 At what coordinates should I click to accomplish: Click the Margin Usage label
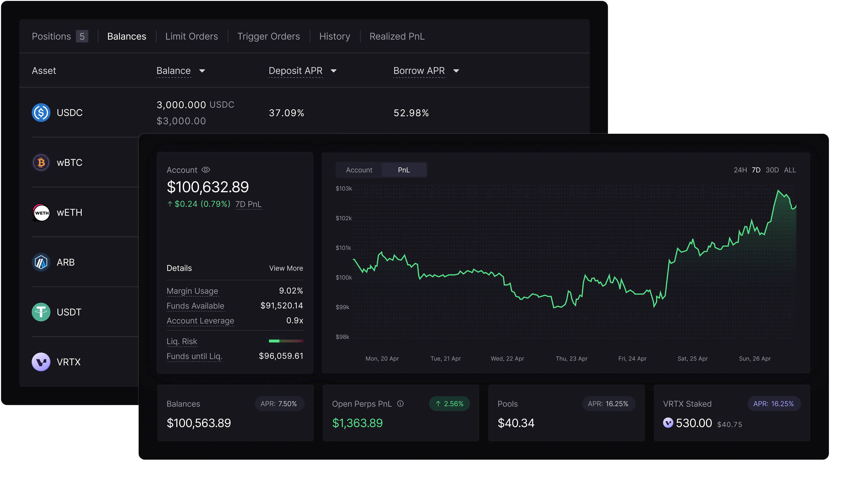pyautogui.click(x=192, y=291)
